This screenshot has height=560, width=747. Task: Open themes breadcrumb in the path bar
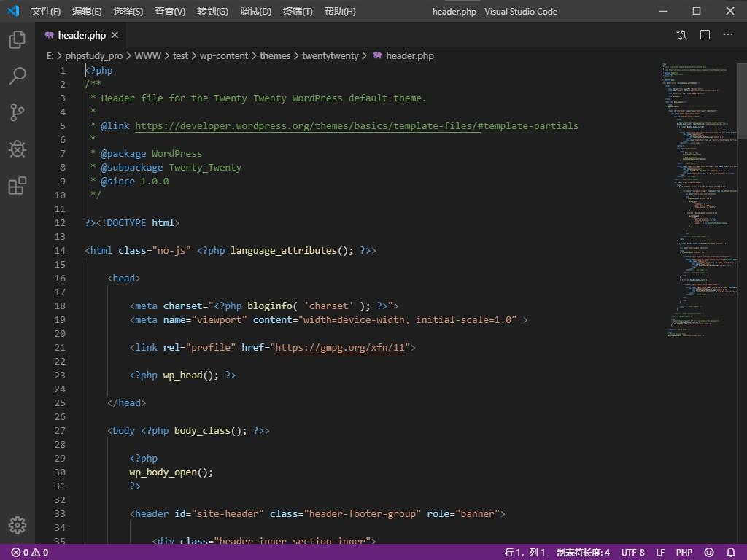coord(275,55)
